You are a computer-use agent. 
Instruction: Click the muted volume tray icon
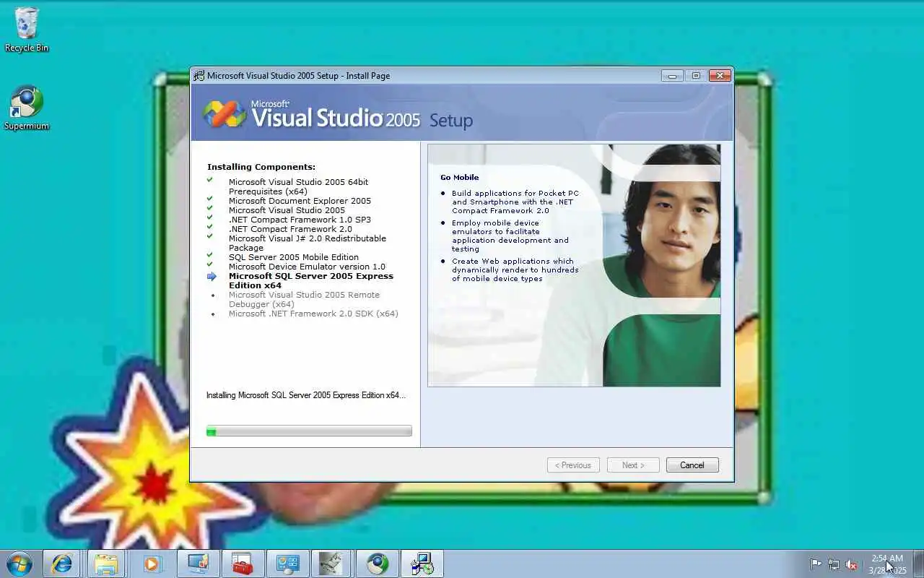(x=852, y=564)
